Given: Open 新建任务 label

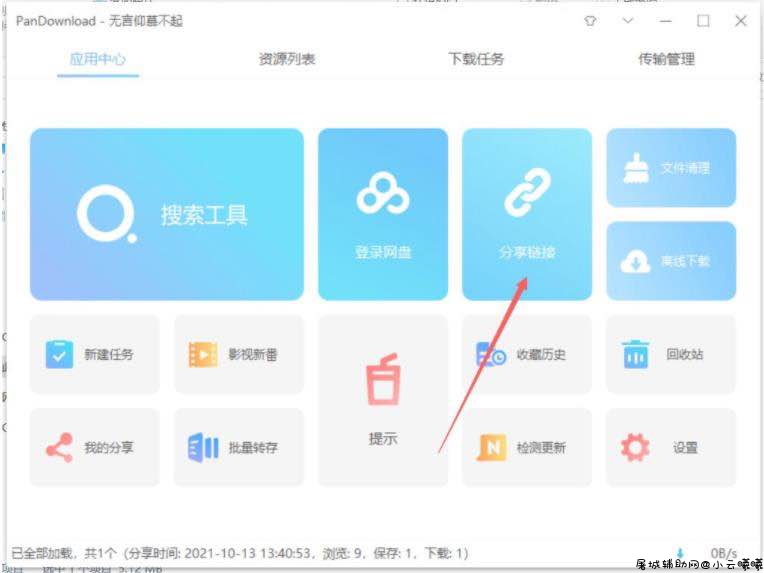Looking at the screenshot, I should tap(109, 354).
